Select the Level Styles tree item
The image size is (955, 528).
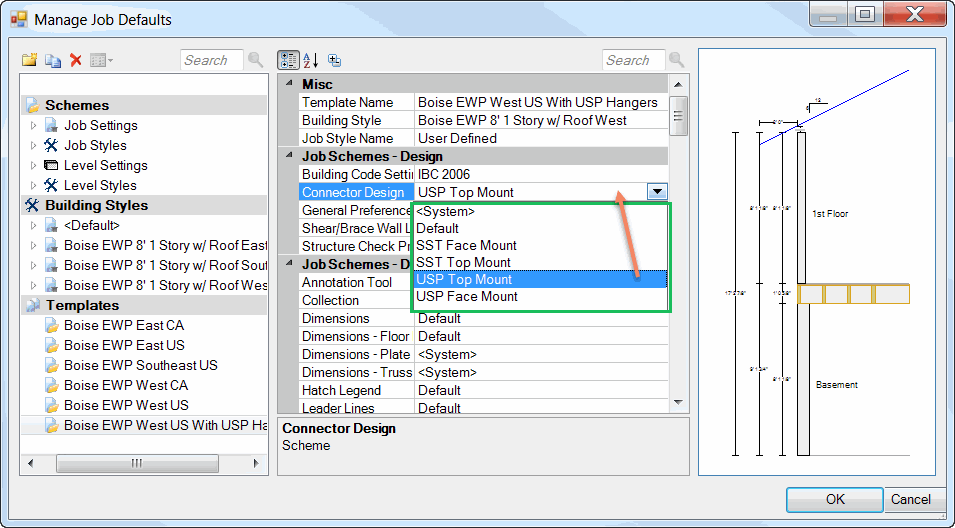coord(100,186)
